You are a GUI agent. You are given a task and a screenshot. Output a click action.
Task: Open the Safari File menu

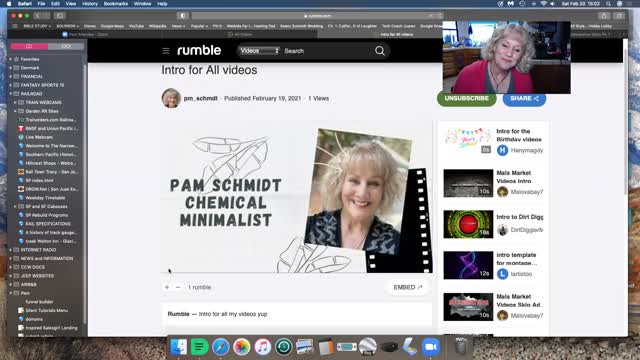tap(41, 4)
